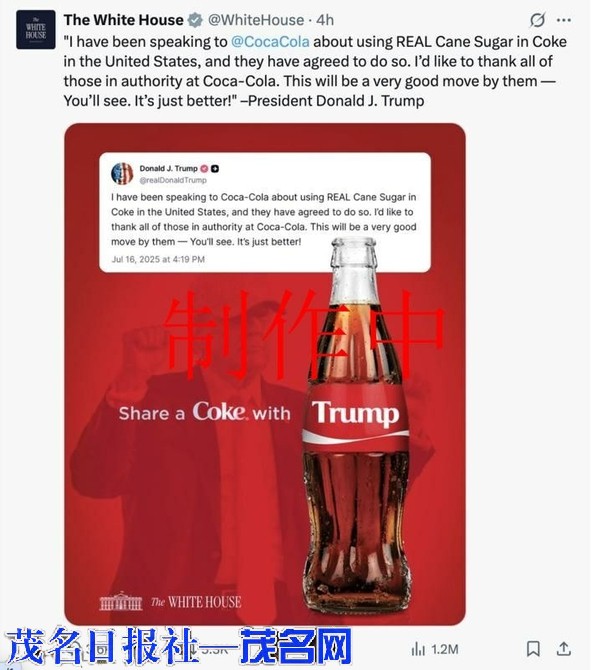Click the @realDonaldTrump handle
Screen dimensions: 592x670
[173, 180]
